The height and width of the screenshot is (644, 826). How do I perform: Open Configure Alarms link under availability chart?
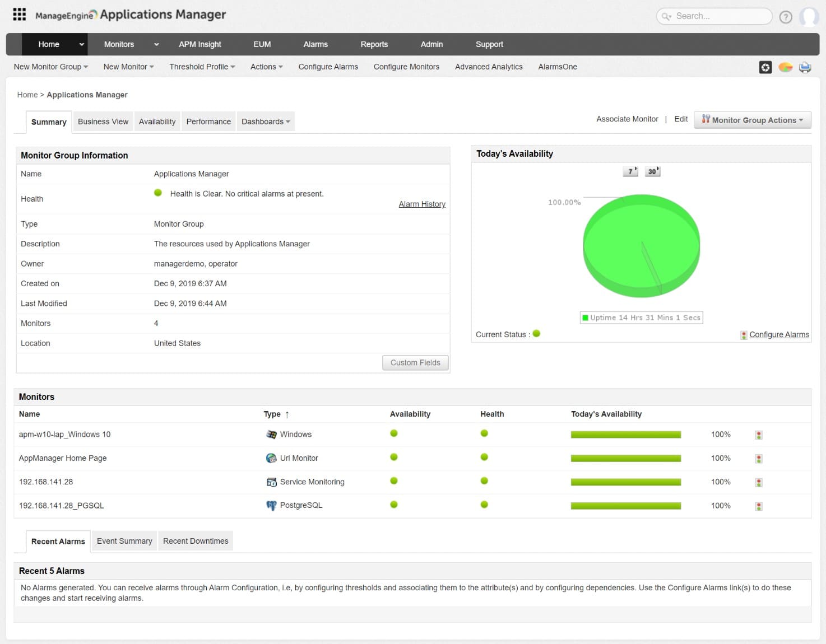(x=779, y=334)
